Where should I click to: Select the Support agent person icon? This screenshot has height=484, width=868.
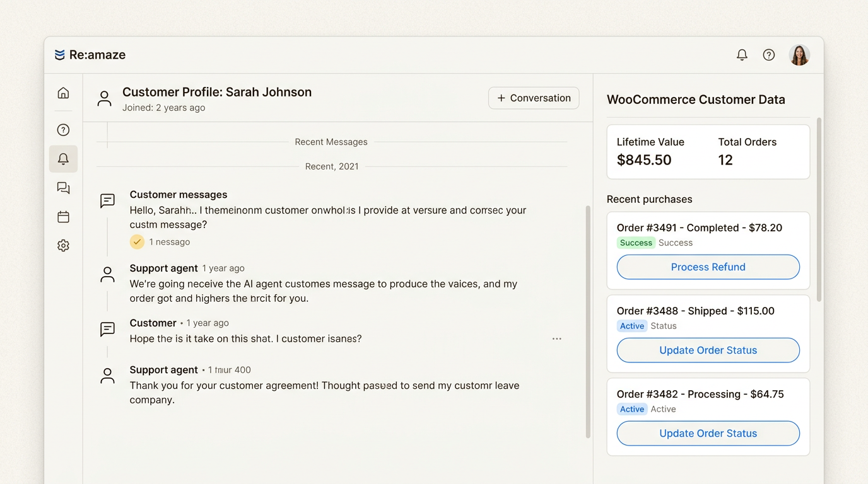click(x=107, y=274)
